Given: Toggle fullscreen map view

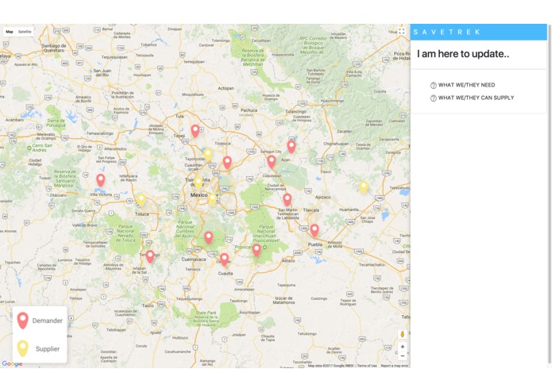Looking at the screenshot, I should pos(402,31).
